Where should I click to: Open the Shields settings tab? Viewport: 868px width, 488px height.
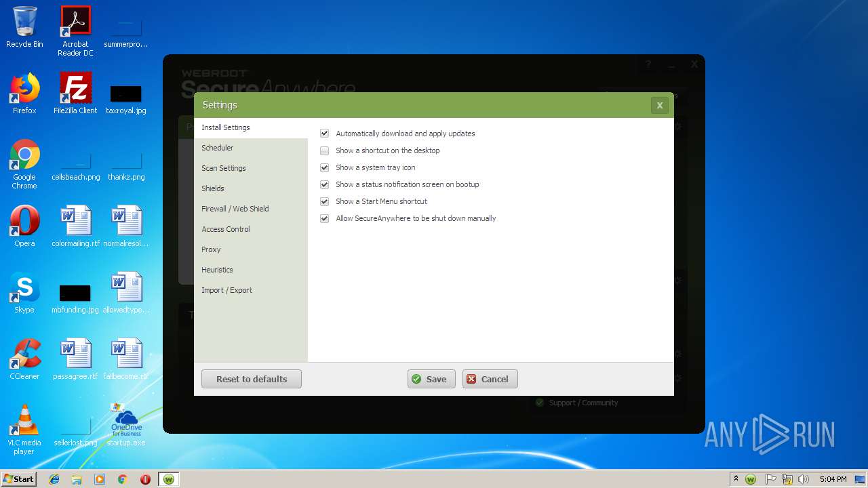251,188
